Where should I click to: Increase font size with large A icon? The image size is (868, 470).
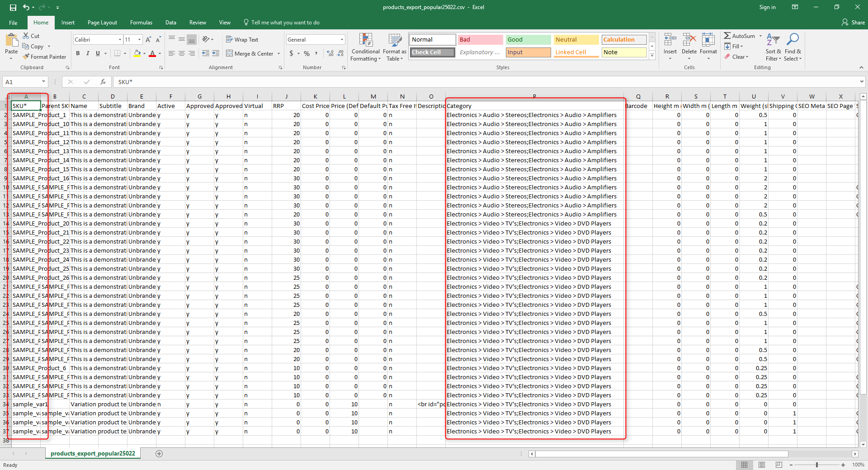click(x=148, y=40)
